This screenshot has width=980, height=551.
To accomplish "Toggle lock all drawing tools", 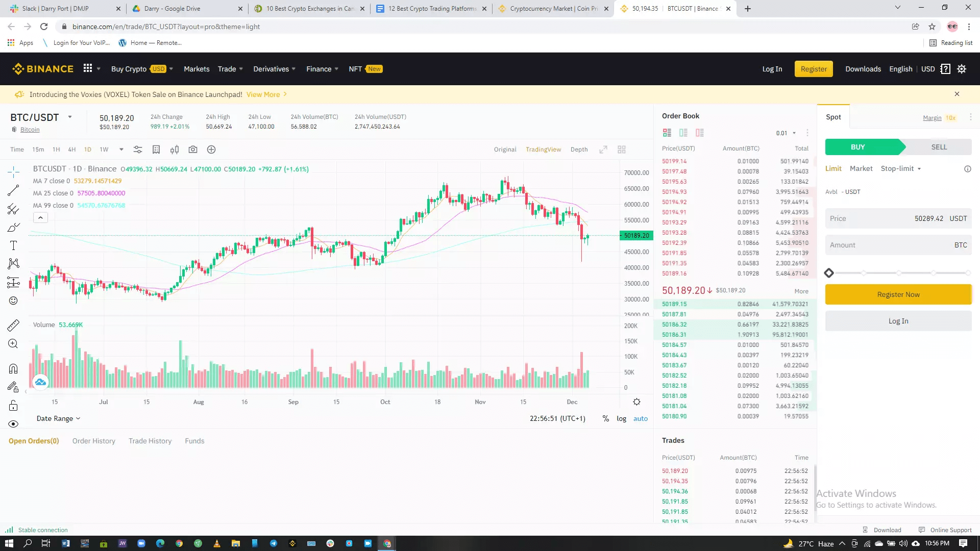I will tap(13, 406).
